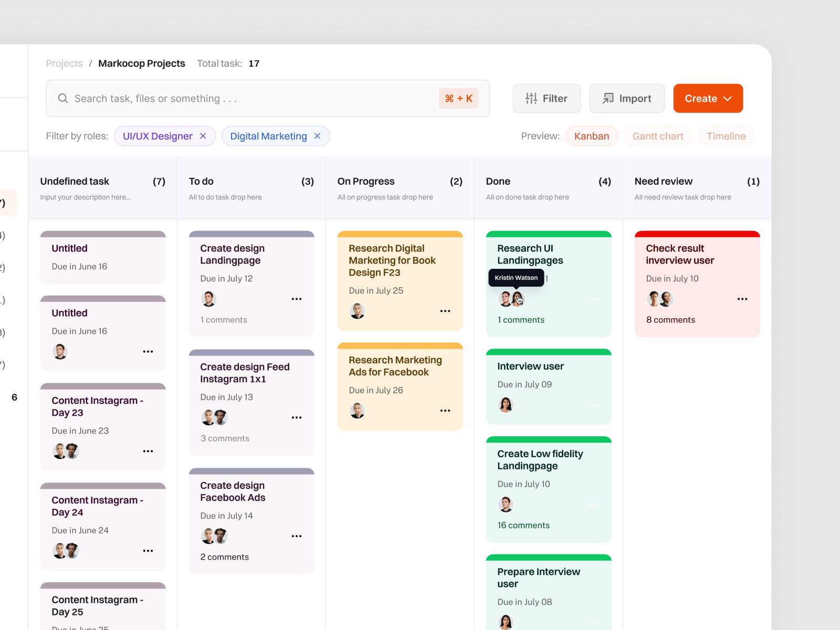Viewport: 840px width, 630px height.
Task: Open options menu on Check result inverview user card
Action: pos(742,299)
